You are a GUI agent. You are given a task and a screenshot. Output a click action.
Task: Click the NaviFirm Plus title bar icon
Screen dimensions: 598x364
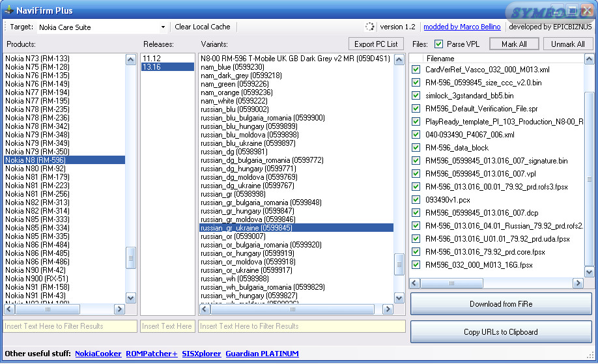point(8,10)
